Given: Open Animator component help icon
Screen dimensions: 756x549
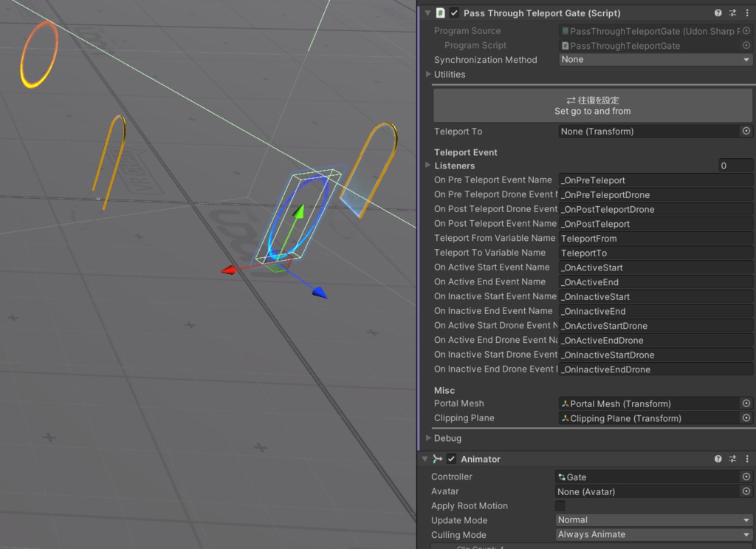Looking at the screenshot, I should (718, 459).
